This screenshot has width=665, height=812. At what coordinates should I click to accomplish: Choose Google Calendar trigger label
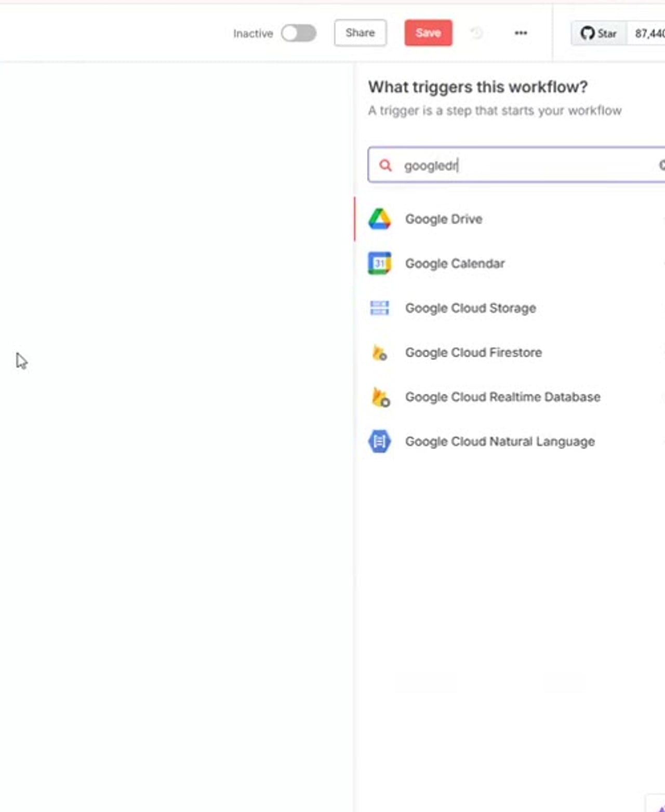[455, 264]
